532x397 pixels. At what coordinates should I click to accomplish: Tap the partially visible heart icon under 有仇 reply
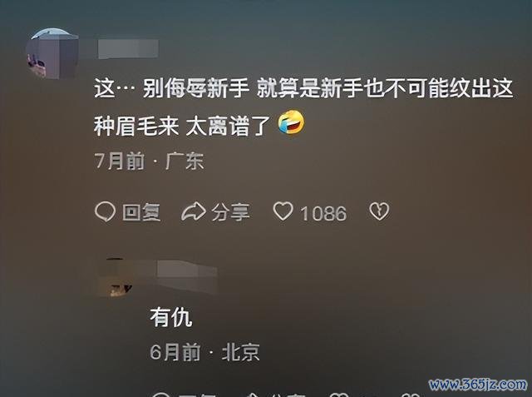pyautogui.click(x=339, y=395)
